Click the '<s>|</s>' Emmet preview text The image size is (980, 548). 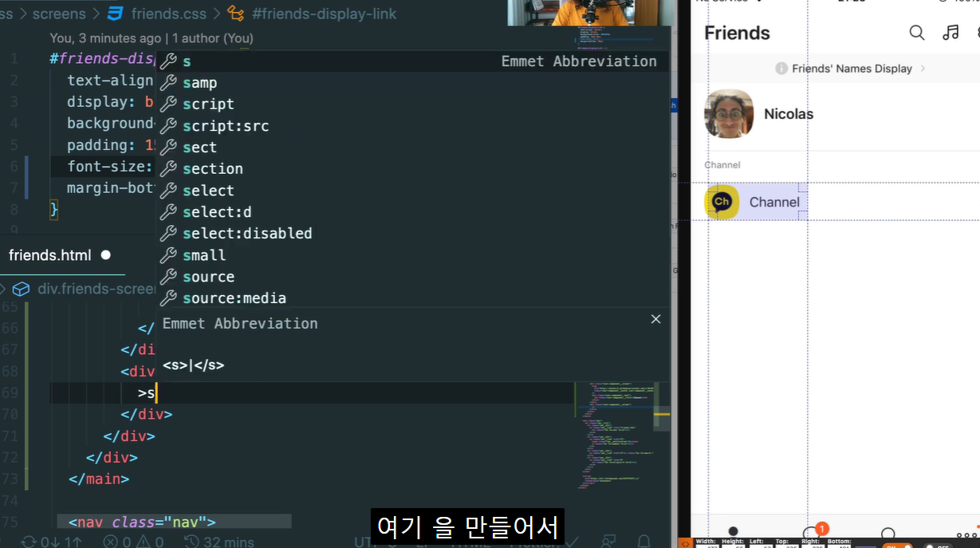pos(193,365)
